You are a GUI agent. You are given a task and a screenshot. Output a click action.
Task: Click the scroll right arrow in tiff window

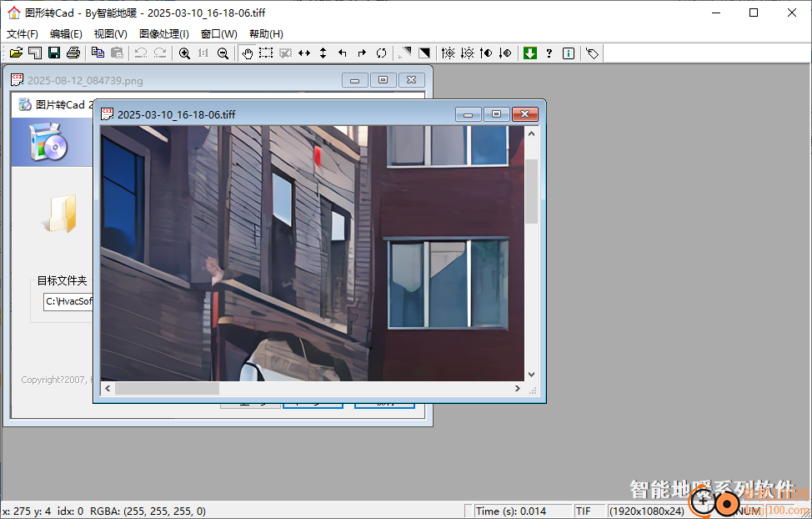518,388
